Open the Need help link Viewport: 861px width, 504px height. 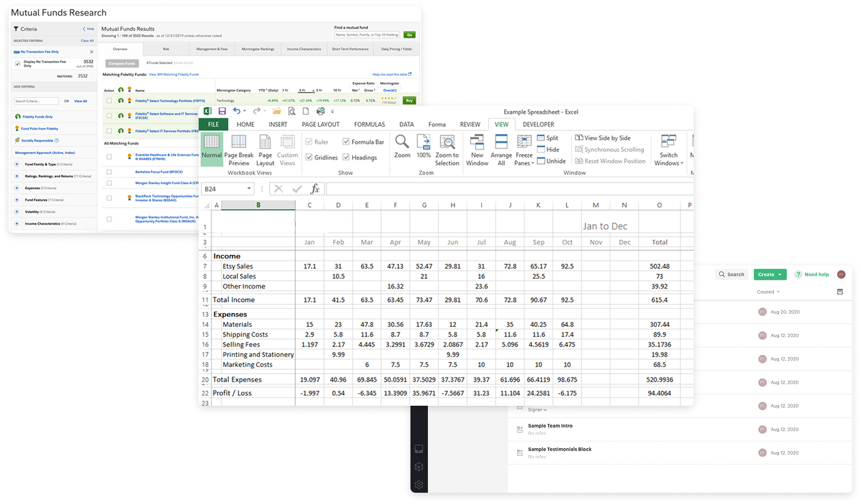click(x=812, y=274)
